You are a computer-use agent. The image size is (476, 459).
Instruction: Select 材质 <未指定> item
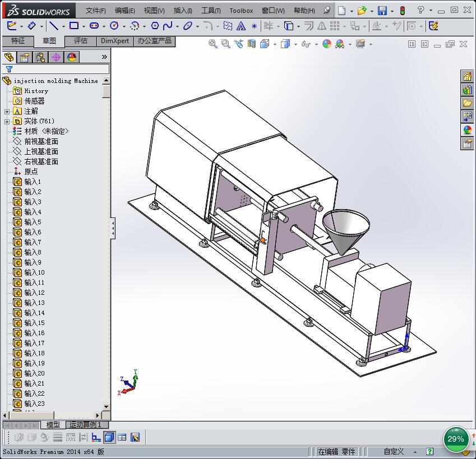46,131
